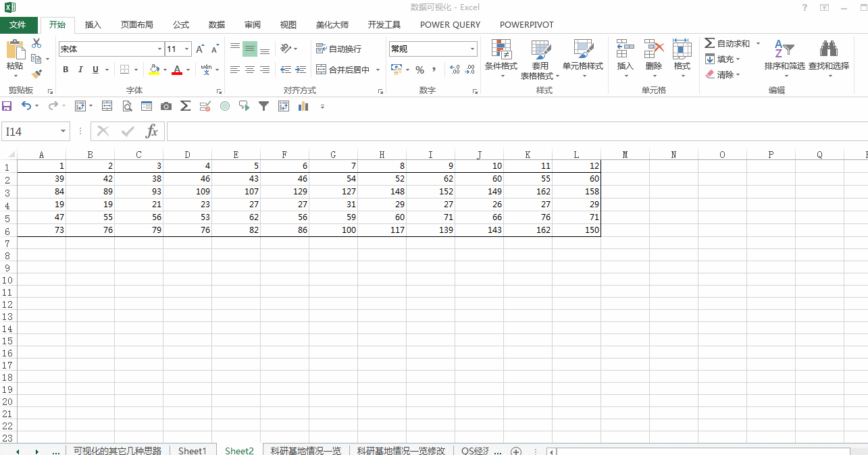This screenshot has width=868, height=455.
Task: Click the Cut scissors icon
Action: pos(36,43)
